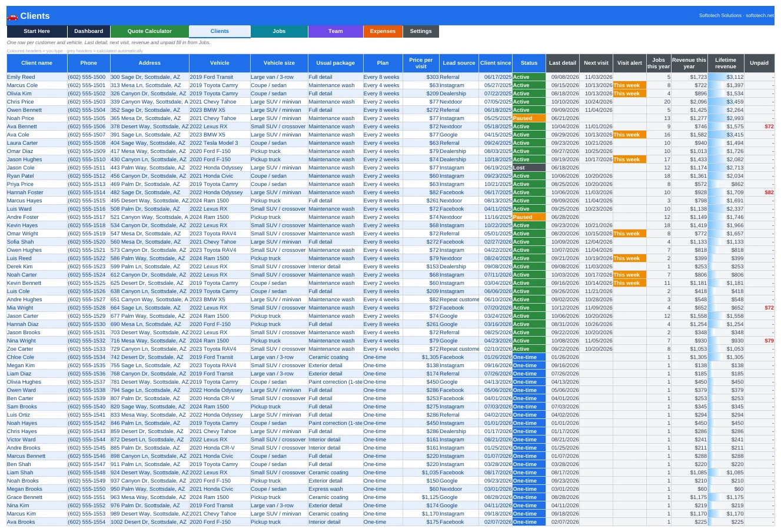
Task: Switch to the Team tab
Action: coord(335,31)
